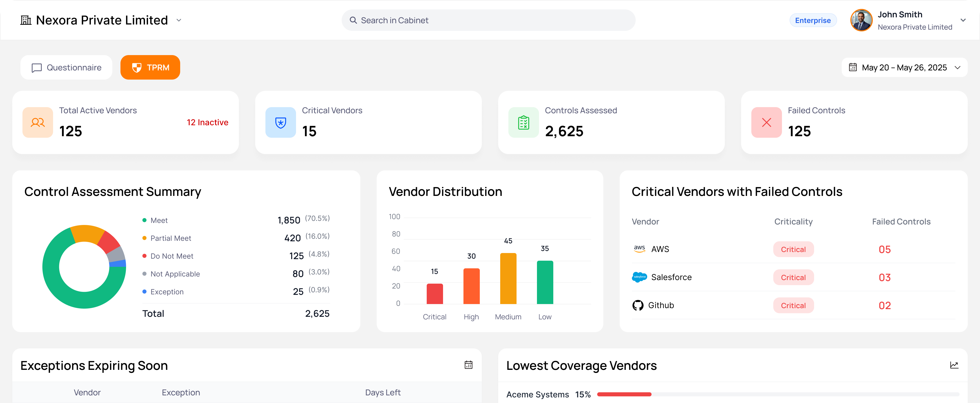This screenshot has height=403, width=980.
Task: Click the chart icon in Lowest Coverage Vendors
Action: 954,365
